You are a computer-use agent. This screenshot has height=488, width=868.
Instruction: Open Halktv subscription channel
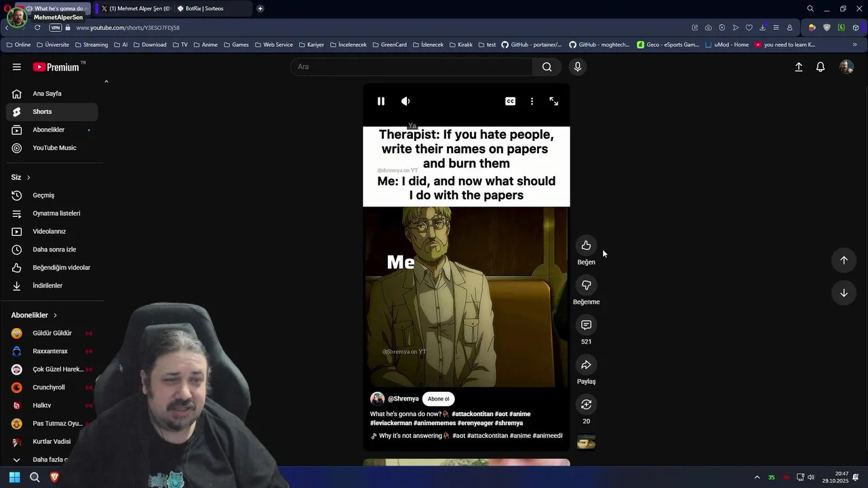[x=52, y=405]
